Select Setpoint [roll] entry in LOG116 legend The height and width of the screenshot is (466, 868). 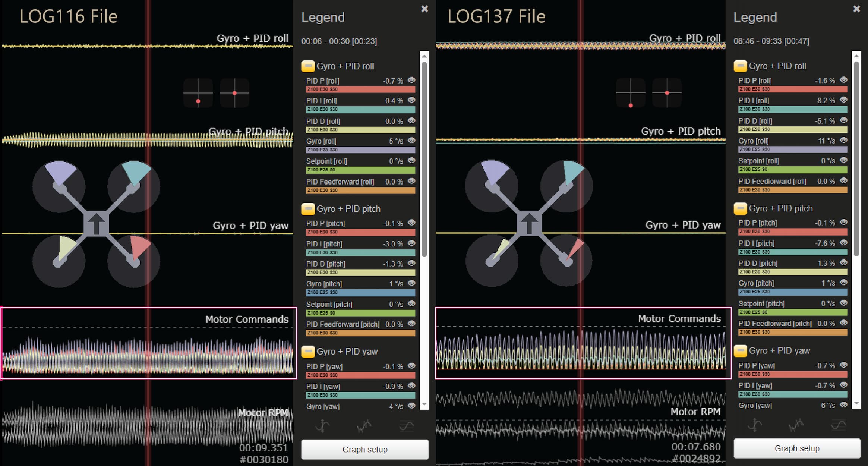tap(326, 161)
